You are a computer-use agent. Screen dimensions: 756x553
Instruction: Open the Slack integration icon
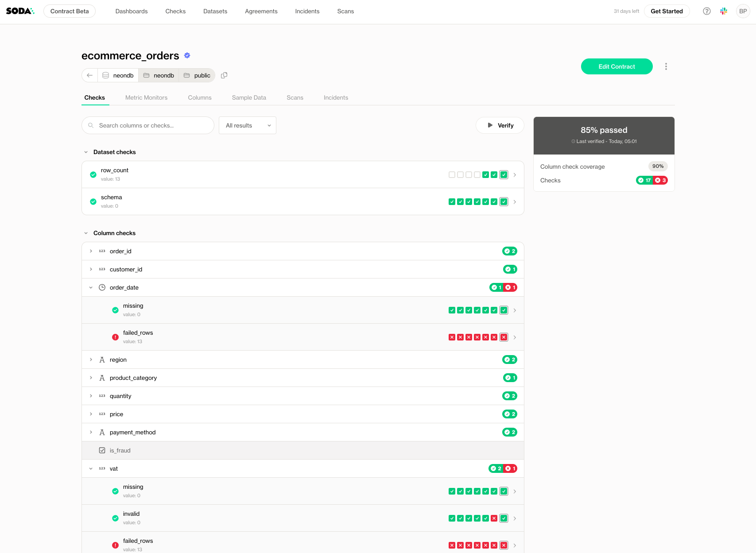click(x=724, y=11)
